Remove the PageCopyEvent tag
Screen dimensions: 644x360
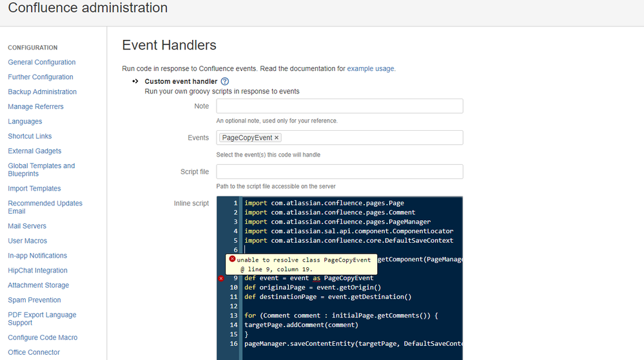(277, 138)
